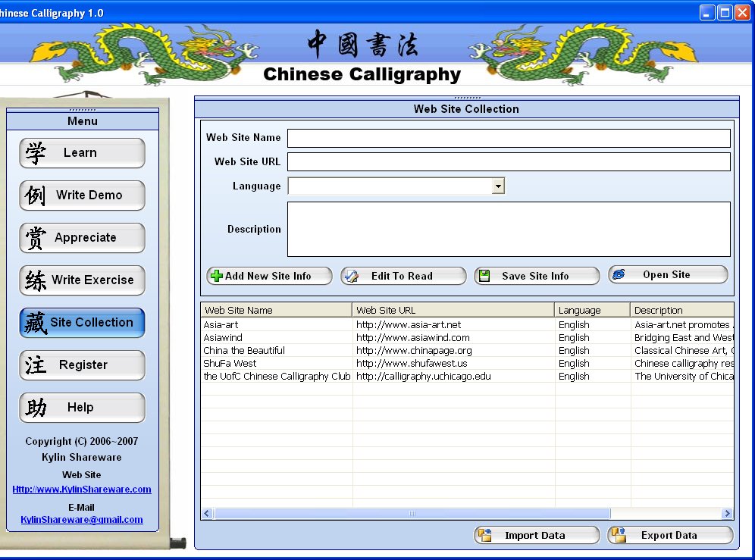
Task: Click the Open Site browser icon
Action: [x=619, y=274]
